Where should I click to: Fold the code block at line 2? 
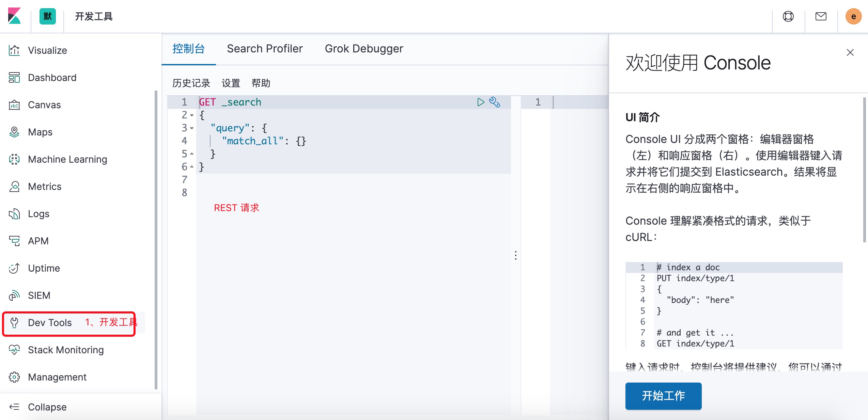point(192,115)
